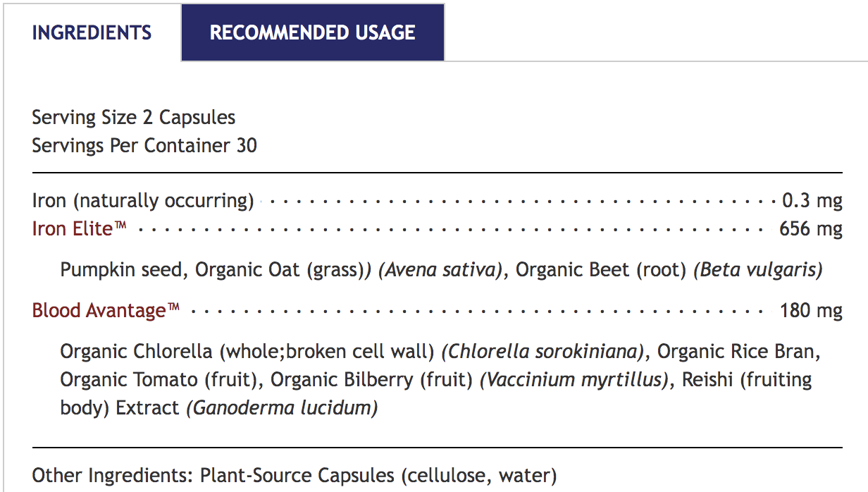Click the Organic Chlorella ingredient text
868x492 pixels.
click(x=136, y=351)
